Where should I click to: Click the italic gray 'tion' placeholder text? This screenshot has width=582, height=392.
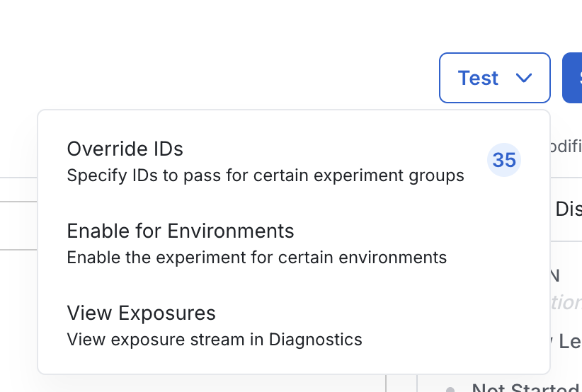point(566,302)
